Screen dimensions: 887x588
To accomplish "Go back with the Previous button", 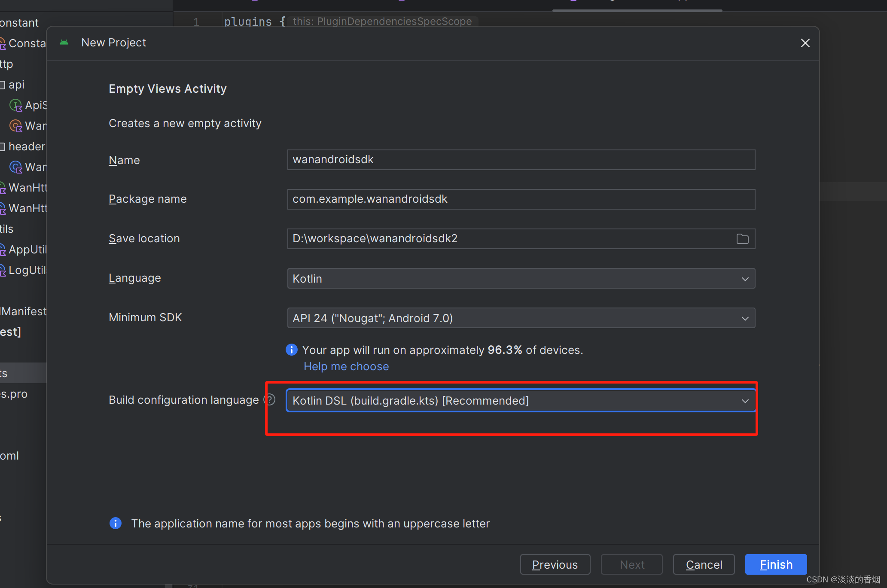I will click(555, 564).
